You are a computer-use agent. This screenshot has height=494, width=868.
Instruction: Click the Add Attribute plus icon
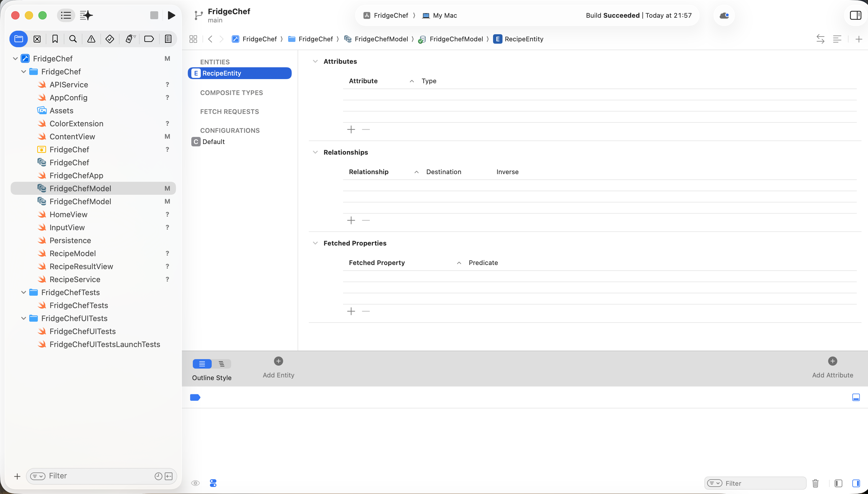click(832, 361)
